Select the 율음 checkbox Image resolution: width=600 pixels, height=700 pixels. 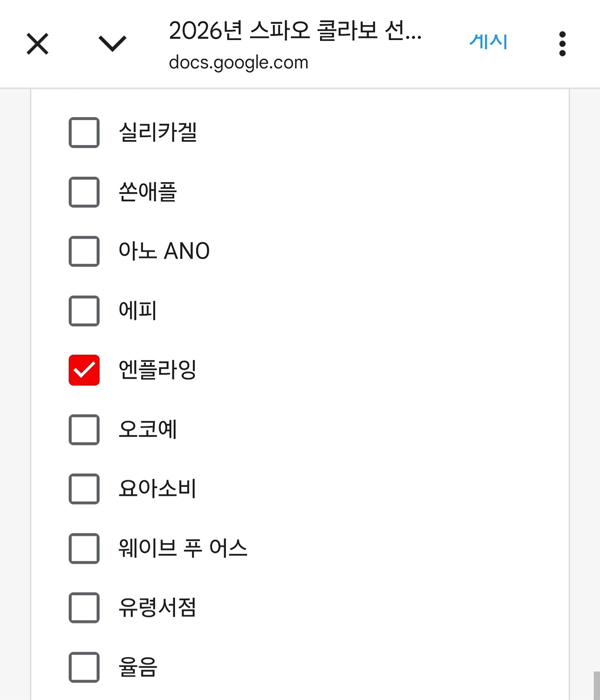84,667
